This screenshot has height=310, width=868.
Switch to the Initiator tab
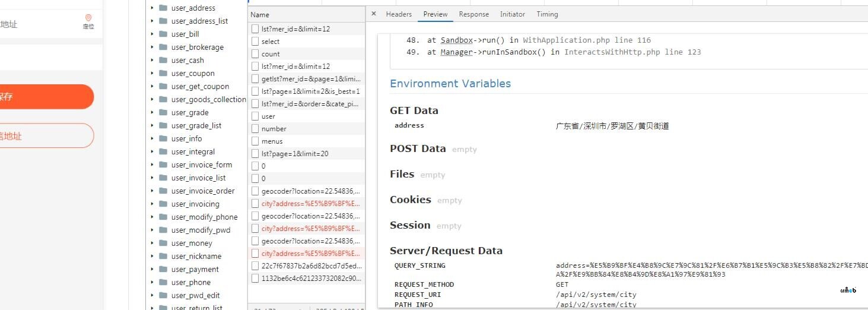tap(513, 14)
